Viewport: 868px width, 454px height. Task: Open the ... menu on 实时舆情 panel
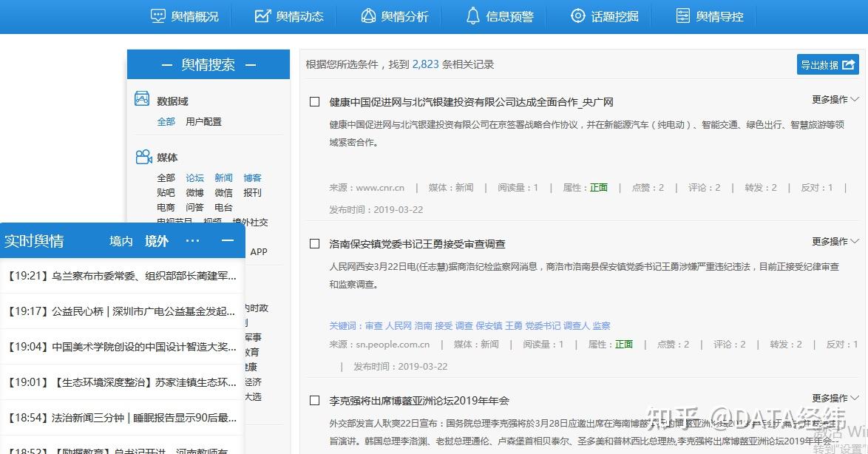(193, 240)
